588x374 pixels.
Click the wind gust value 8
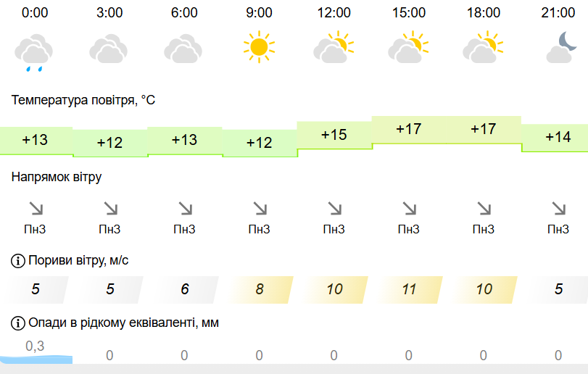(x=260, y=290)
